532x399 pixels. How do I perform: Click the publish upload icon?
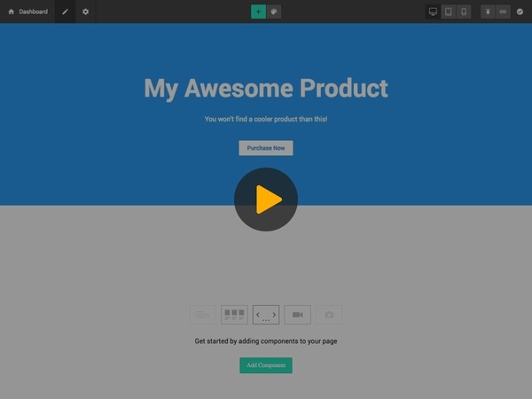[x=488, y=12]
